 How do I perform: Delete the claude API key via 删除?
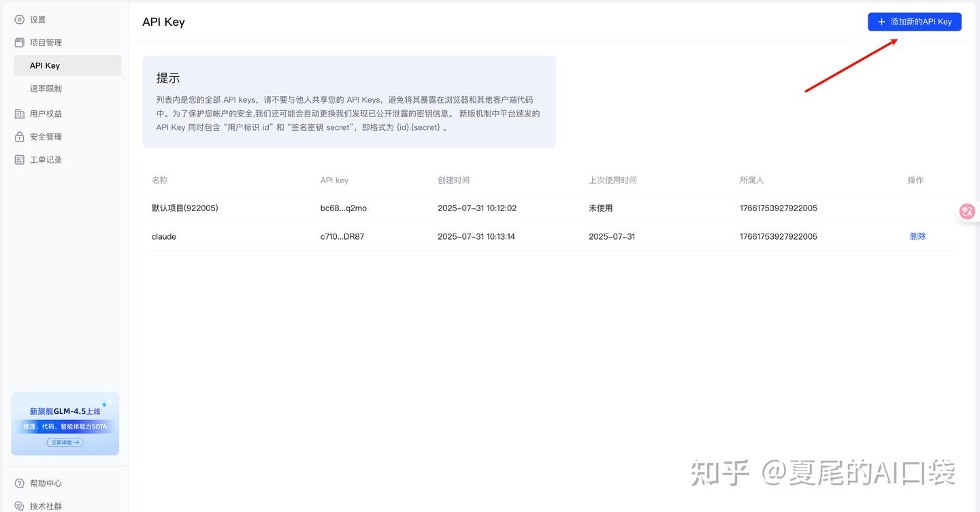click(x=917, y=236)
